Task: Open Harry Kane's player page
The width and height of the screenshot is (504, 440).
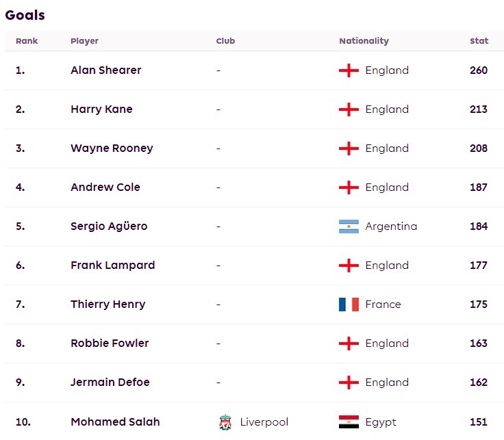Action: coord(101,109)
